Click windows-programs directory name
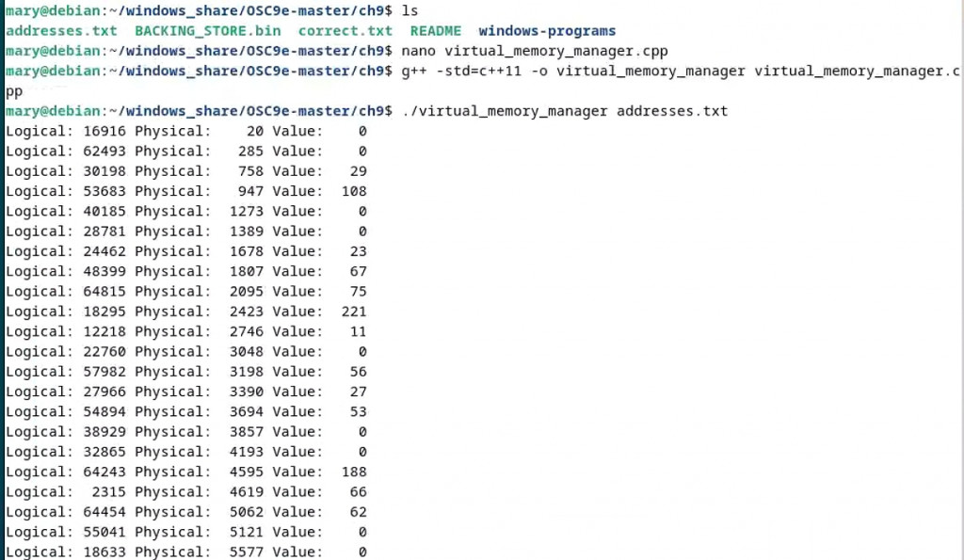Viewport: 964px width, 560px height. (x=547, y=31)
